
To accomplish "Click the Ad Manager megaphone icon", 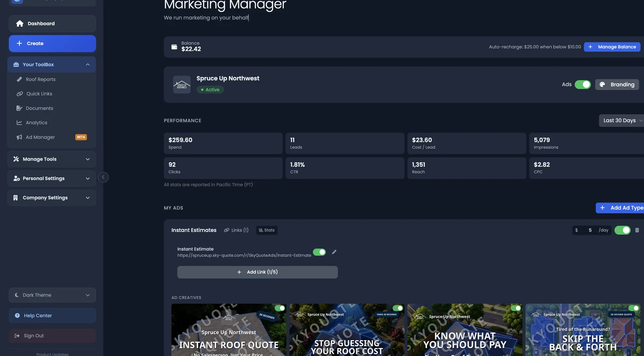I will click(x=19, y=137).
